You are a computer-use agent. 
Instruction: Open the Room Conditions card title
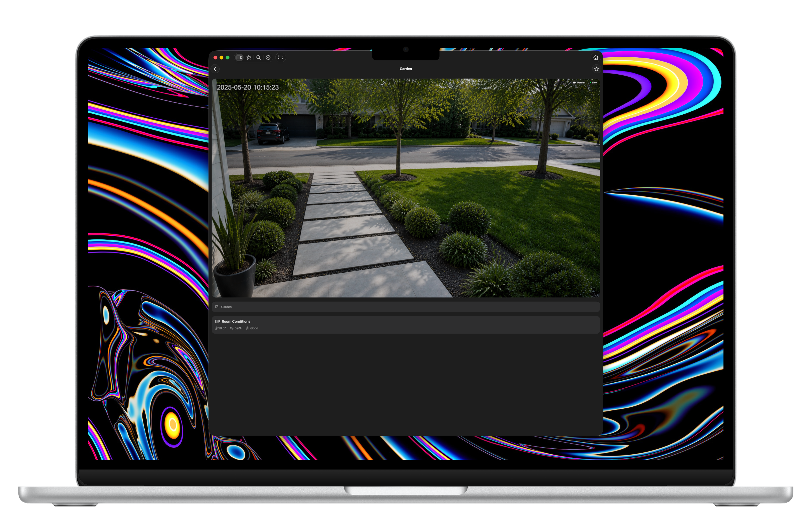(x=236, y=321)
